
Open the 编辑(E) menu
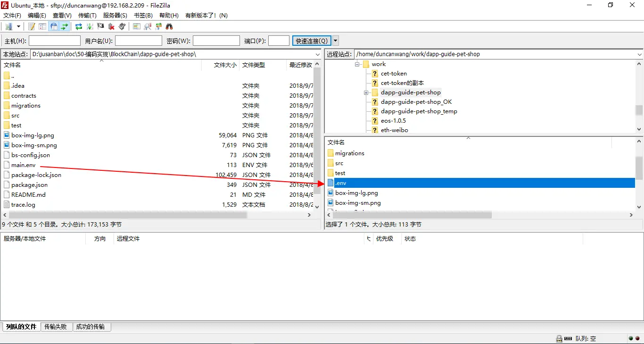click(x=37, y=16)
